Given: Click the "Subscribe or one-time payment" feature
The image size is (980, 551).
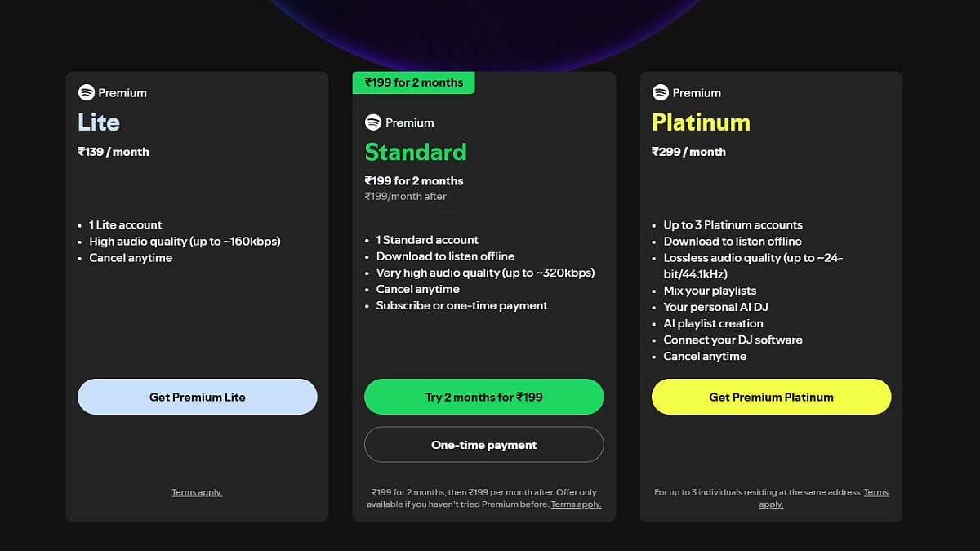Looking at the screenshot, I should point(461,305).
